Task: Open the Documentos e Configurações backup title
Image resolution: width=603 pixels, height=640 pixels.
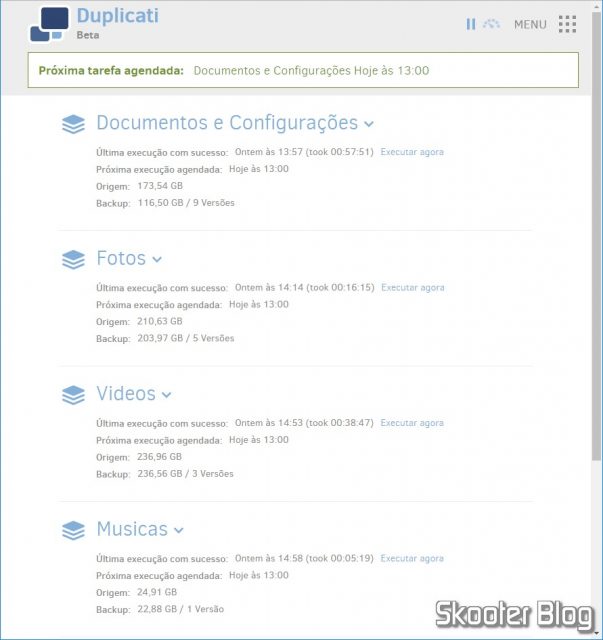Action: pyautogui.click(x=227, y=123)
